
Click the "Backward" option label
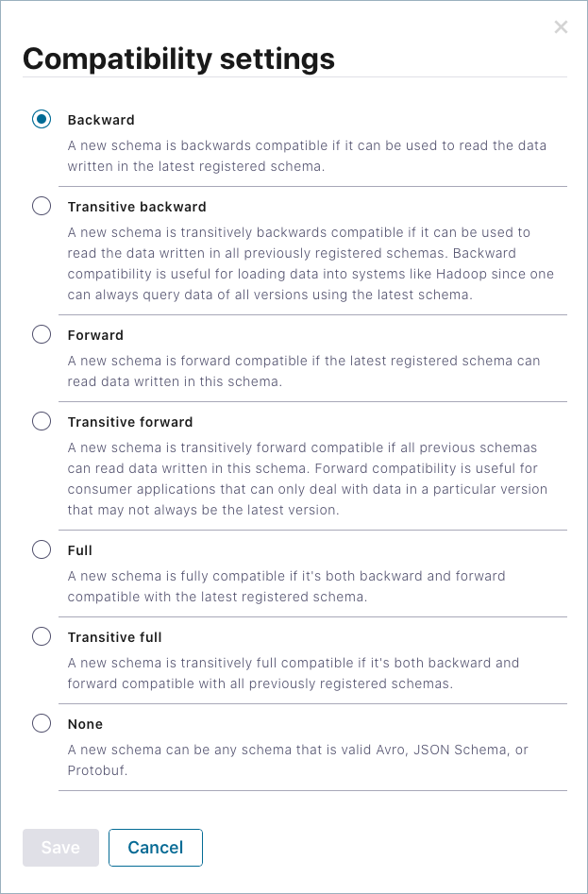pyautogui.click(x=101, y=120)
